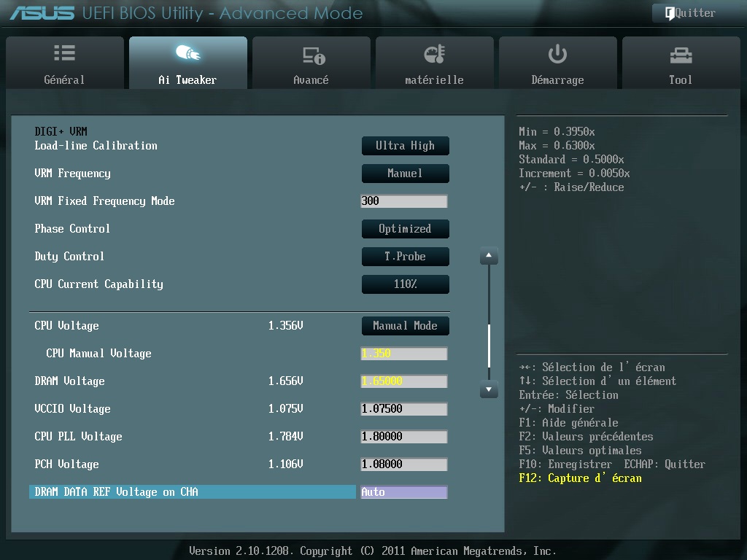The image size is (747, 560).
Task: Open VRM Frequency Manuel dropdown
Action: (405, 174)
